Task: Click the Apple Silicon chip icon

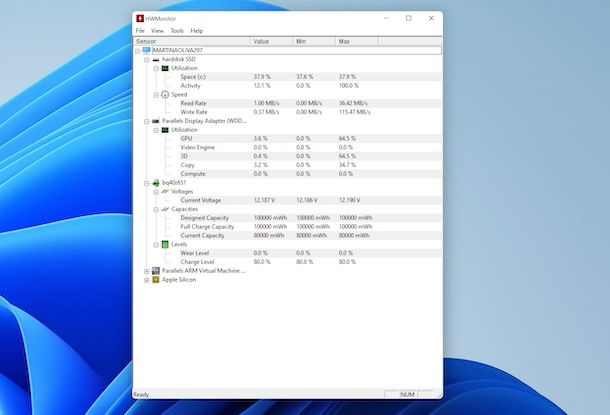Action: (x=156, y=280)
